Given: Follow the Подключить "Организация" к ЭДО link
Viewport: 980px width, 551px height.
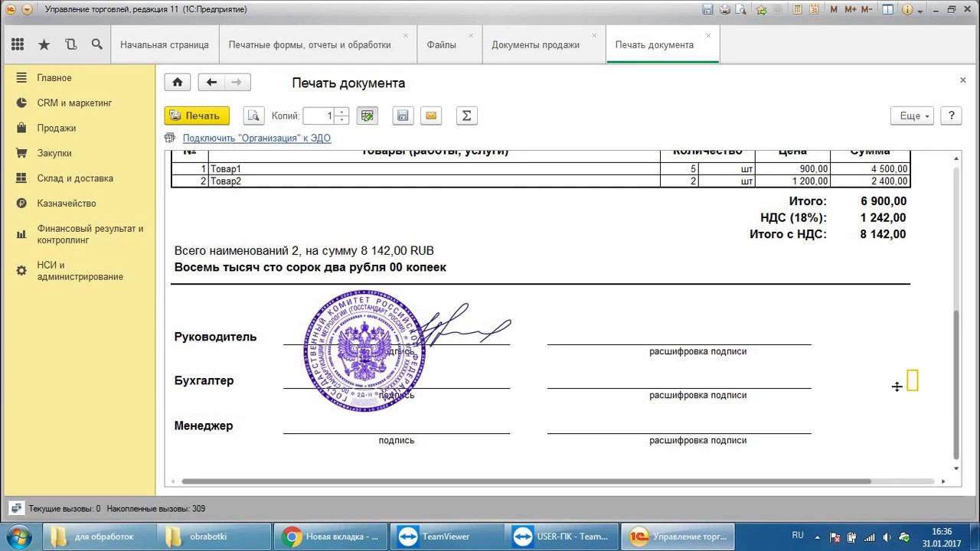Looking at the screenshot, I should [256, 138].
